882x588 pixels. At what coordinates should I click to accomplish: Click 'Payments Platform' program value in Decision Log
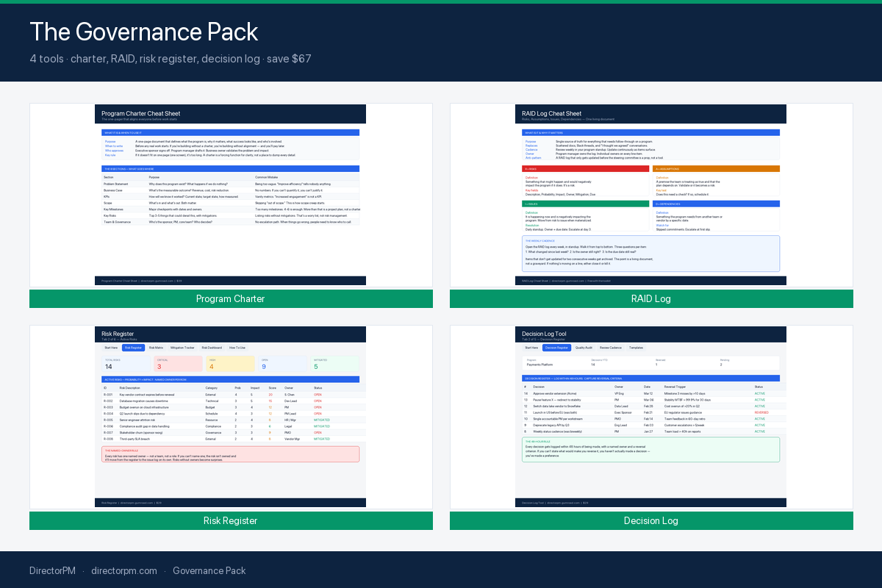pos(539,365)
